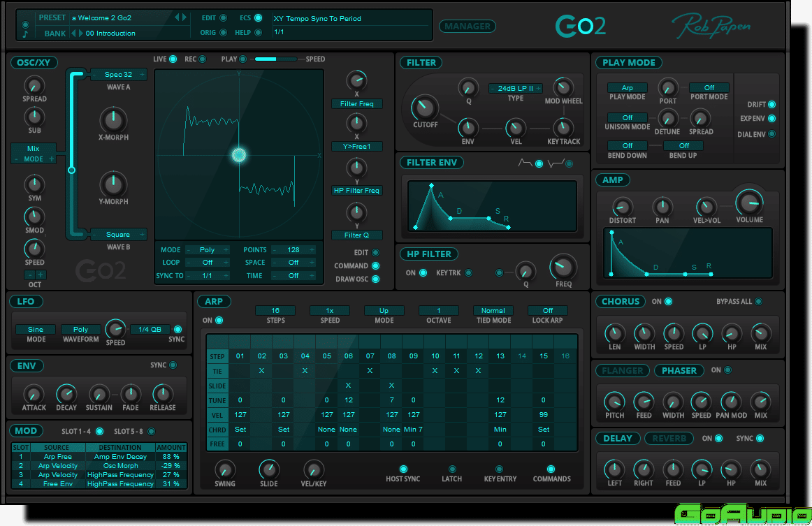The image size is (812, 526).
Task: Click the phaser Pitch knob
Action: 615,402
